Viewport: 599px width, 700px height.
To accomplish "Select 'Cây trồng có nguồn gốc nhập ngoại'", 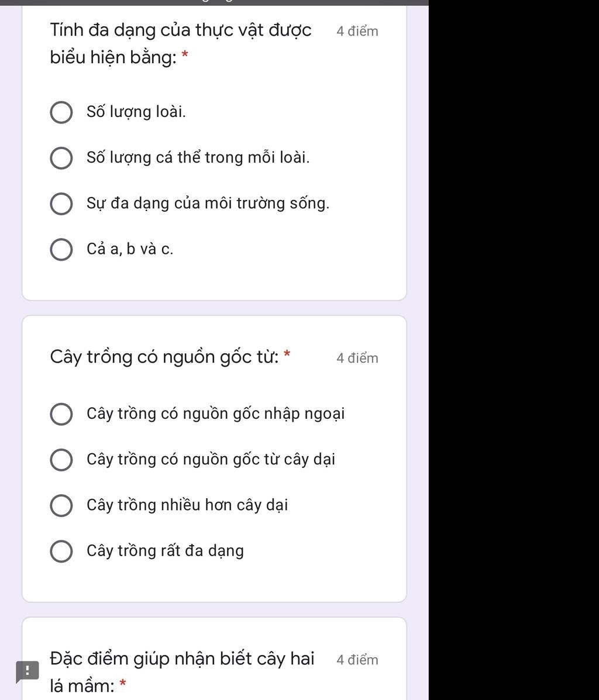I will point(61,415).
